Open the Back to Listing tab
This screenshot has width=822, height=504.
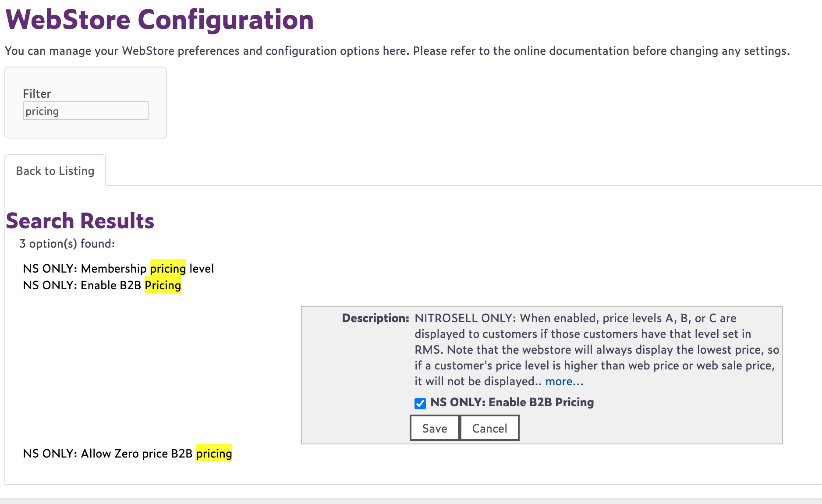click(x=55, y=171)
